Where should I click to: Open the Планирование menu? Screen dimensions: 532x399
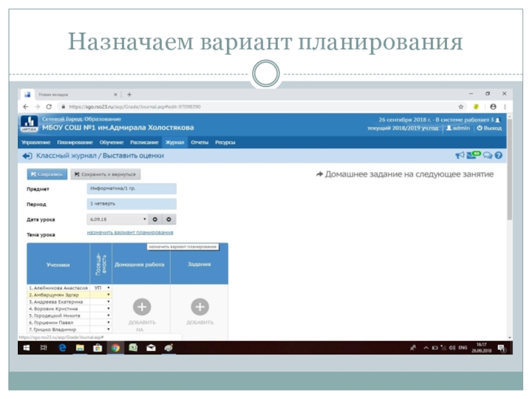74,142
